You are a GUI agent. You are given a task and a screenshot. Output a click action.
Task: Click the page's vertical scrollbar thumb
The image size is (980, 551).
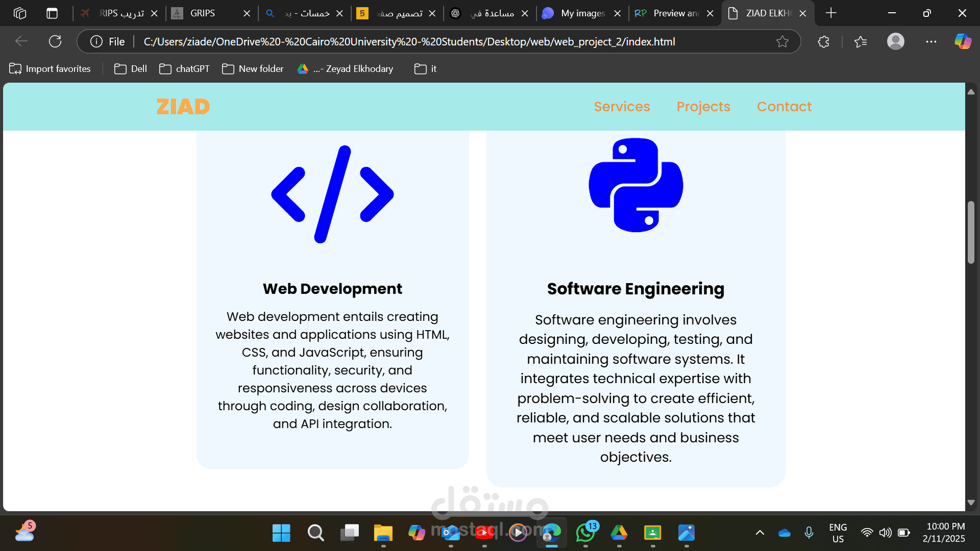point(971,232)
